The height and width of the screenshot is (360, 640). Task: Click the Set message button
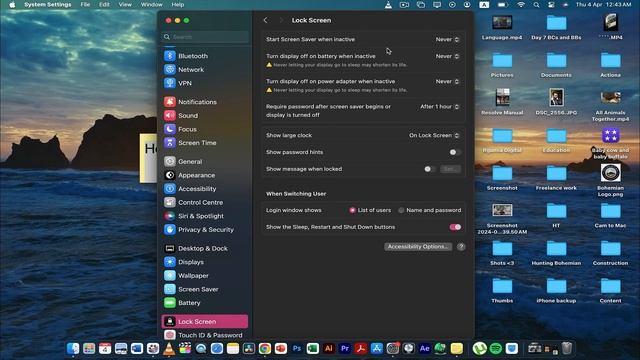(450, 169)
